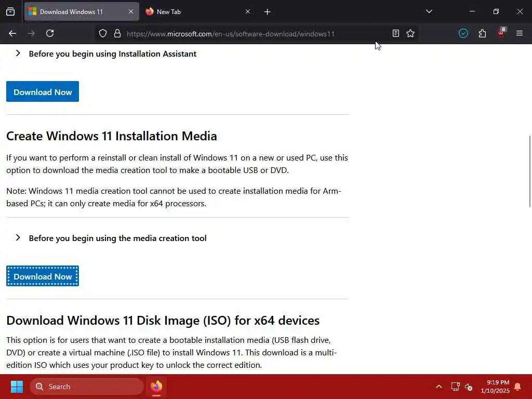Open the Extensions puzzle icon
The image size is (532, 399).
coord(482,34)
